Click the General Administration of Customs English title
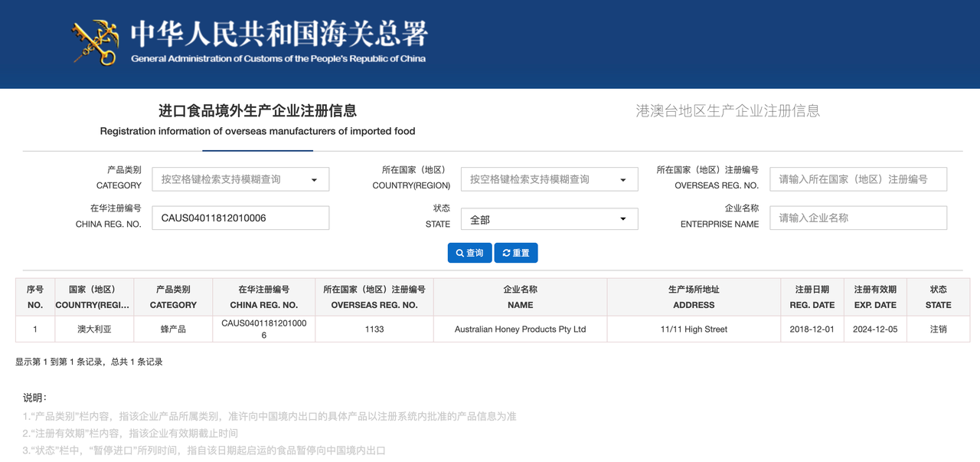The height and width of the screenshot is (462, 980). coord(279,59)
